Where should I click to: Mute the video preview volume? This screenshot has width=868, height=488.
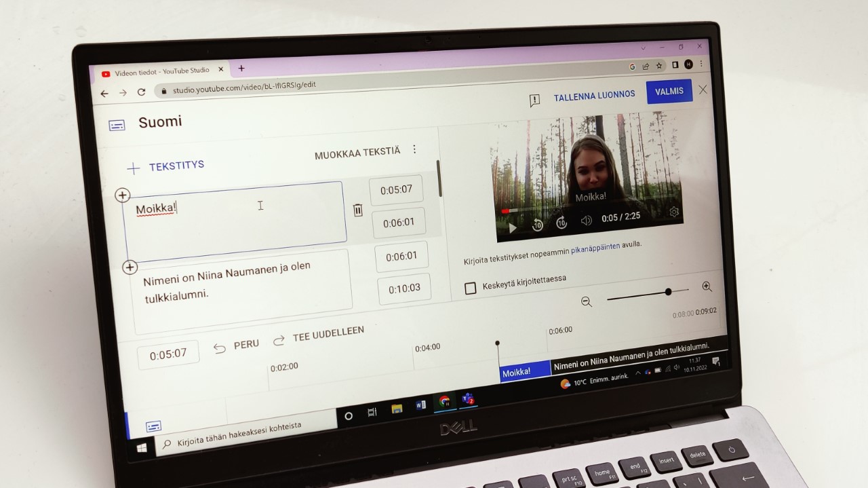[x=587, y=220]
